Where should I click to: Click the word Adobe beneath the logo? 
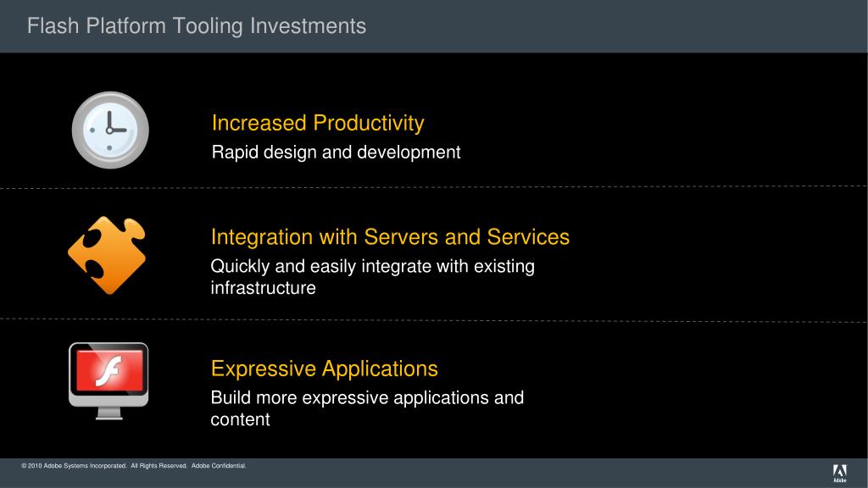tap(839, 480)
